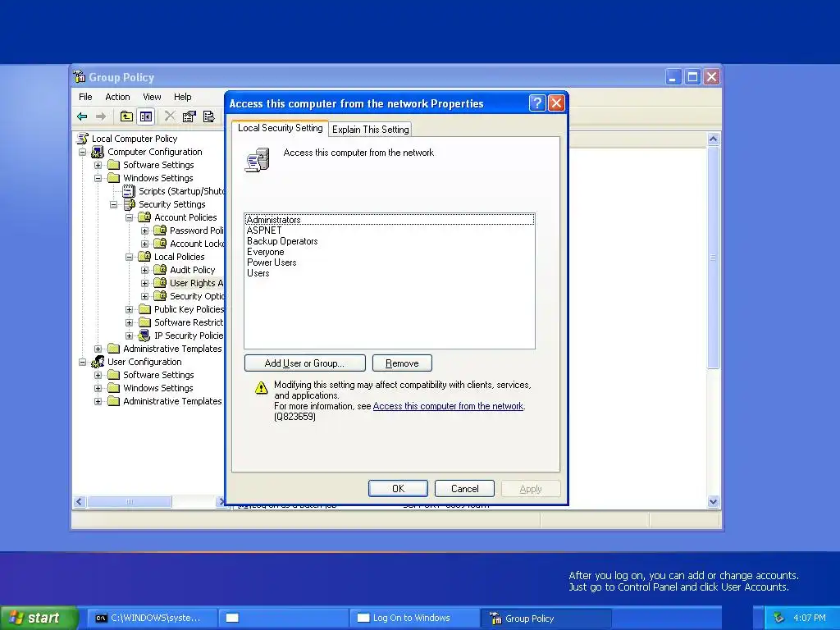This screenshot has width=840, height=630.
Task: Open Access this computer from the network link
Action: point(448,406)
